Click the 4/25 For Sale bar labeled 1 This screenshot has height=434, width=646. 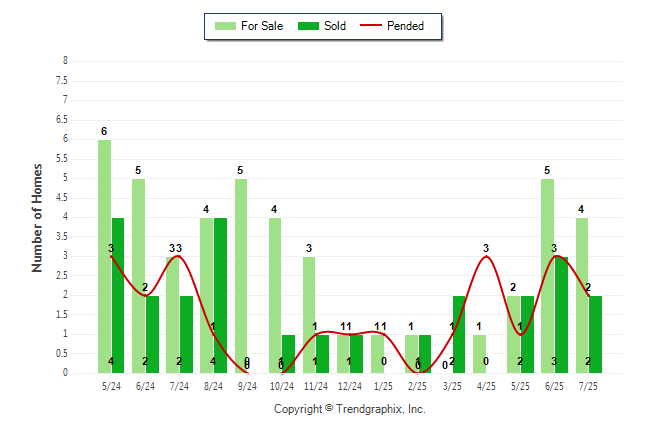[x=480, y=354]
